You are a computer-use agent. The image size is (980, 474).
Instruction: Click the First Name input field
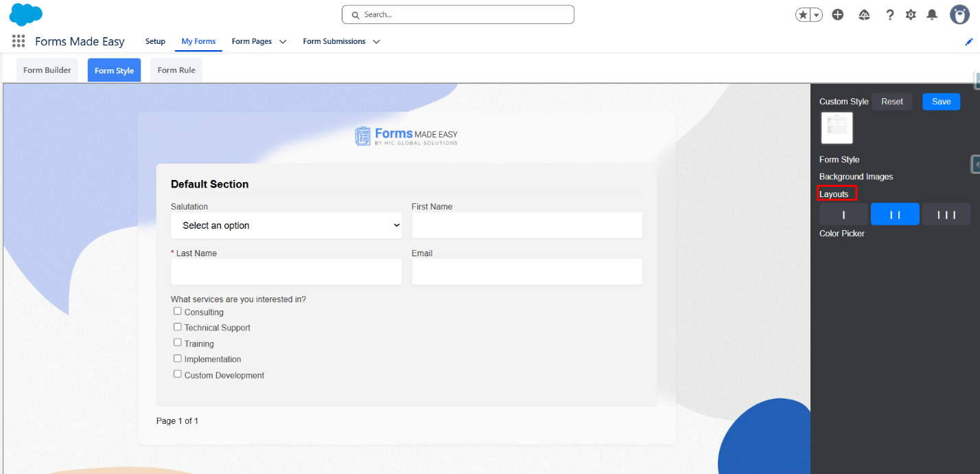pos(527,225)
